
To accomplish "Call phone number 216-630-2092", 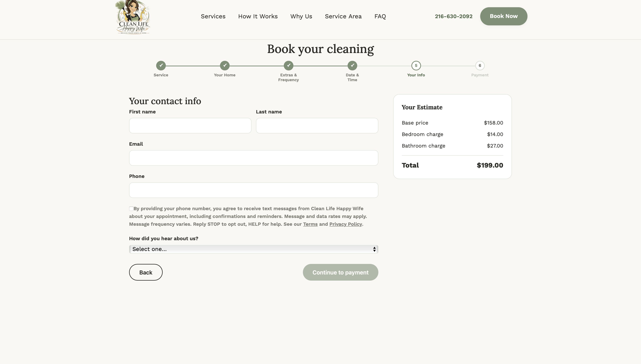I will click(454, 16).
